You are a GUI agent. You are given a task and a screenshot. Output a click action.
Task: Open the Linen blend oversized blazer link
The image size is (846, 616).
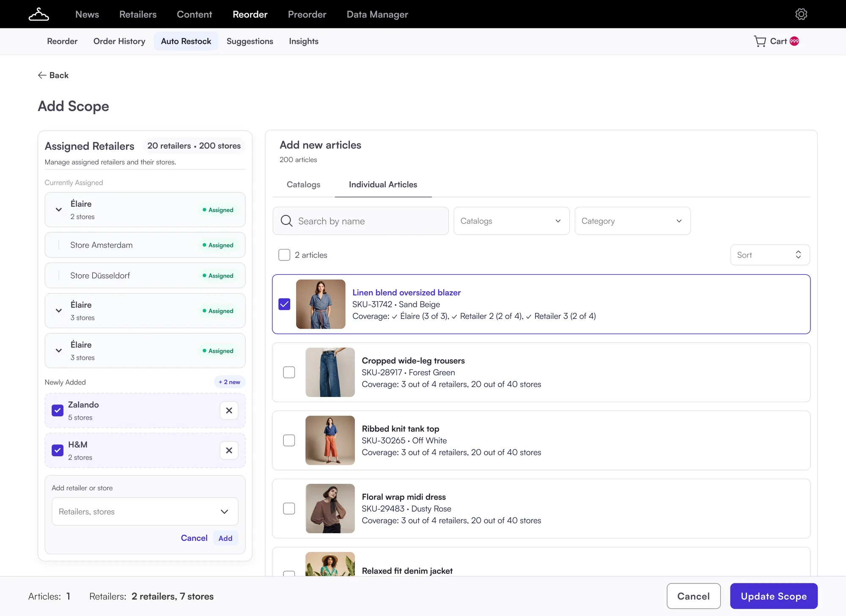pos(407,292)
